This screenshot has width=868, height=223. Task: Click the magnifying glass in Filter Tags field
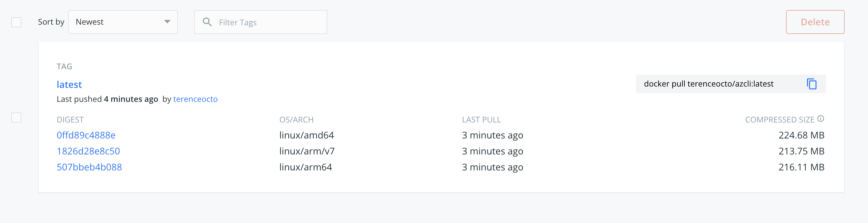coord(208,22)
